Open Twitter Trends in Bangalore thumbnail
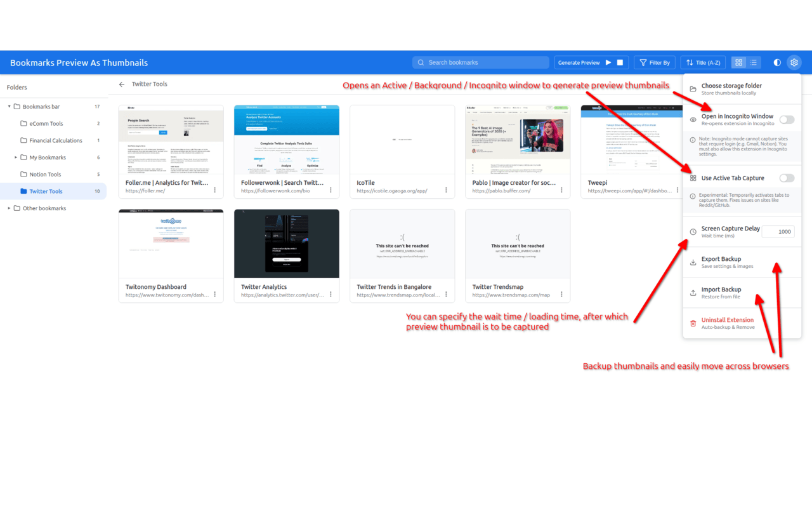 coord(402,244)
